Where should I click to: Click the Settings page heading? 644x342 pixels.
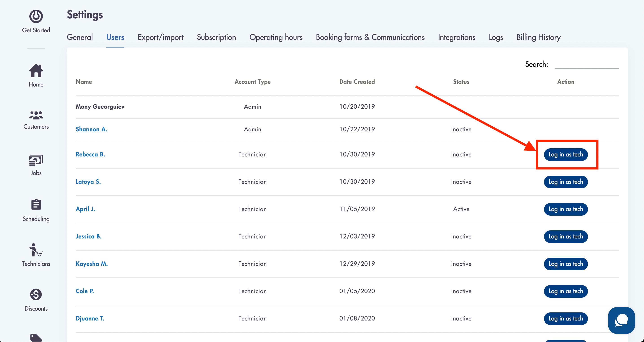(85, 15)
